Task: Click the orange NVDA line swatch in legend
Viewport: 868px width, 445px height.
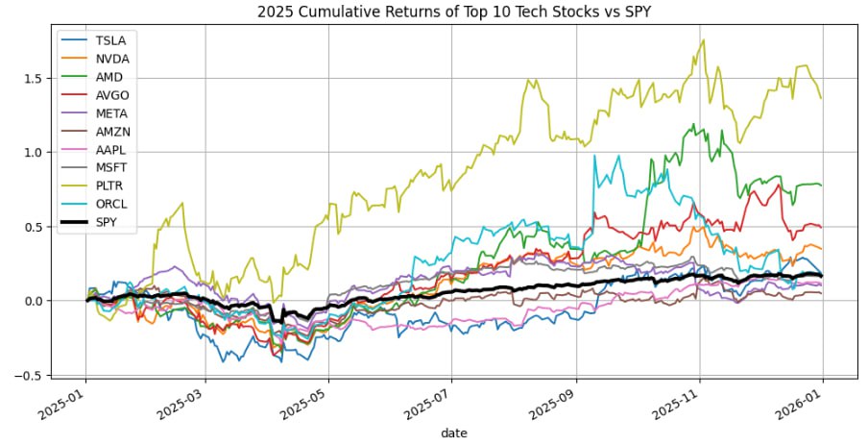Action: (x=76, y=59)
